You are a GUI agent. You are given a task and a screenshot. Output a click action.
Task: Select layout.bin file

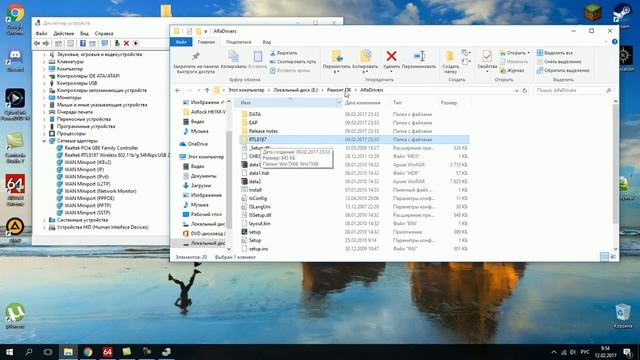(259, 224)
